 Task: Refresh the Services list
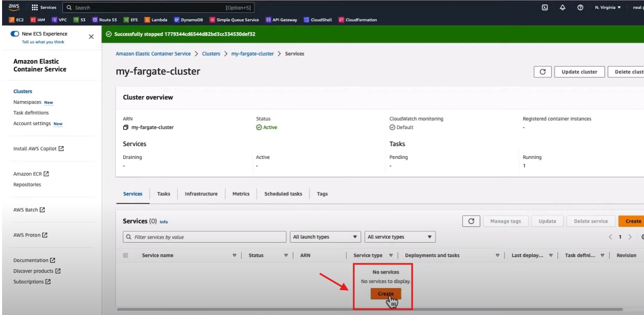[471, 221]
